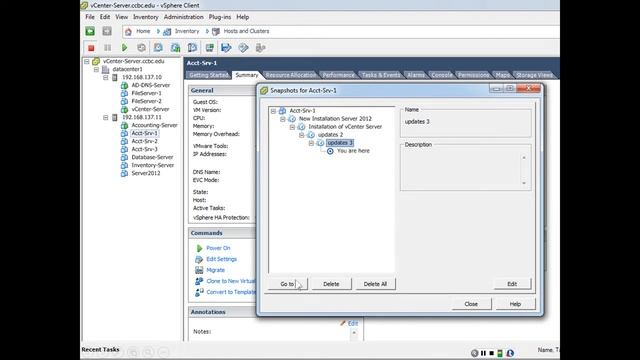Click the Snapshot Manager toolbar icon
Viewport: 640px width, 360px height.
[192, 48]
